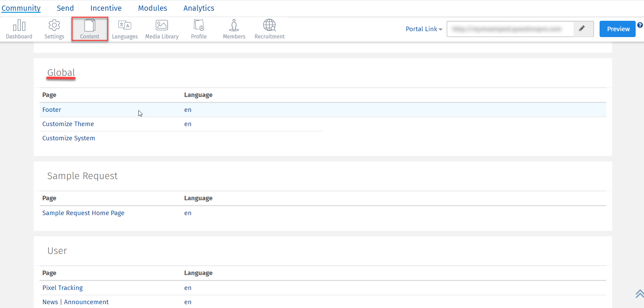Open the Members person icon

click(234, 26)
